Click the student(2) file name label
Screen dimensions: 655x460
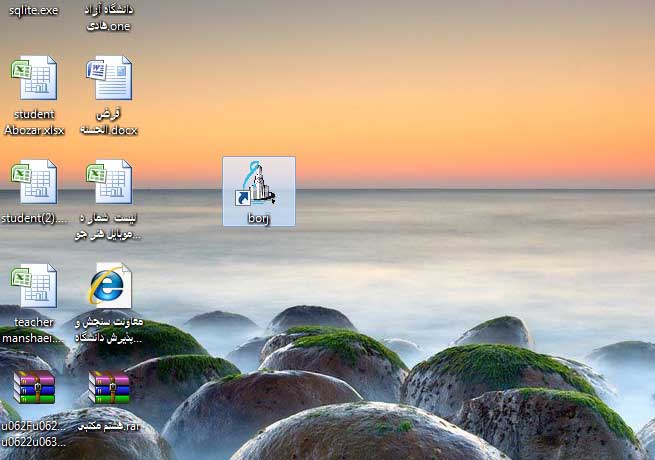[34, 218]
